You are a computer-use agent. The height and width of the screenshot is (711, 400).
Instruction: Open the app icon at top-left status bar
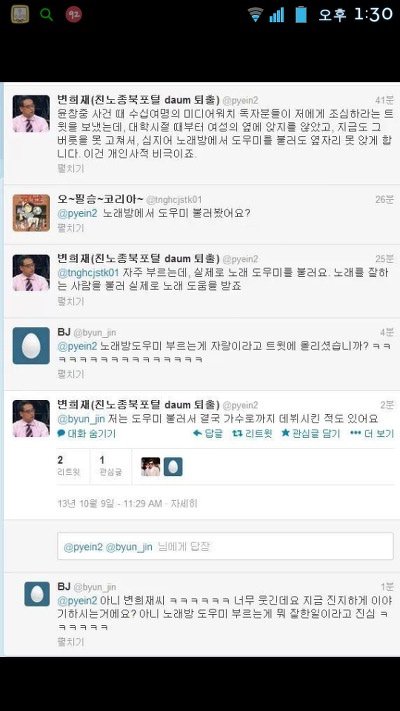coord(20,15)
